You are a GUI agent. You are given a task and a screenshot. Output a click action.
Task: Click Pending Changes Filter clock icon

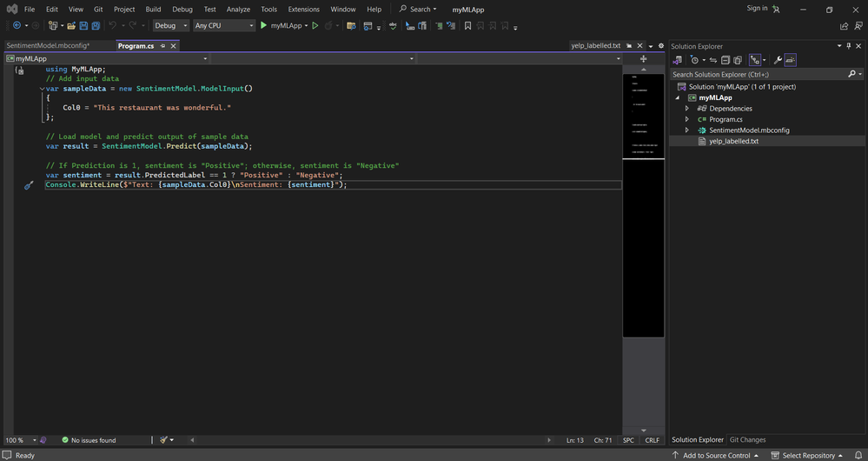tap(694, 60)
